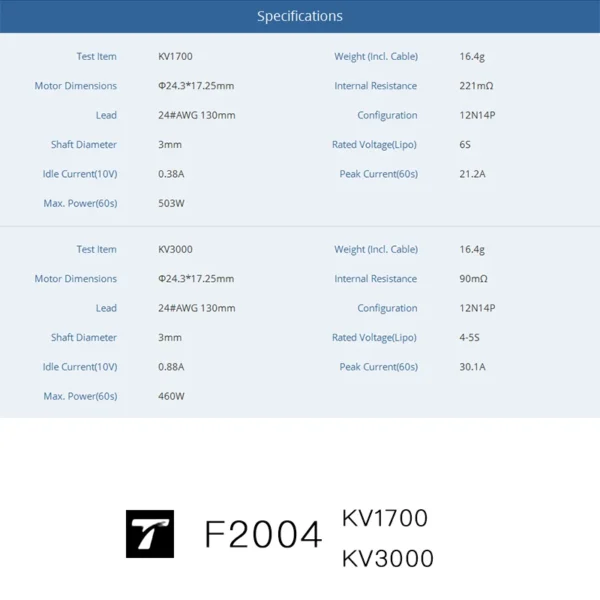Click the KV3000 Test Item value
The height and width of the screenshot is (600, 600).
(175, 249)
